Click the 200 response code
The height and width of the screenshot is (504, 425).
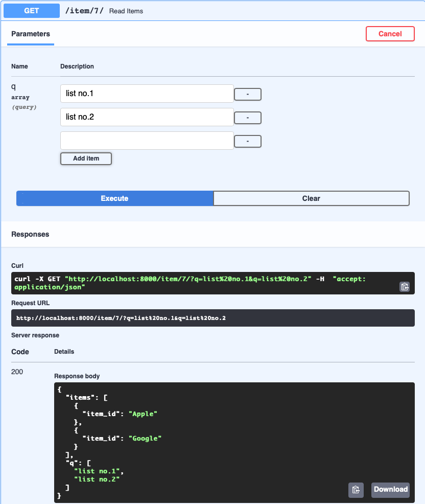point(17,372)
